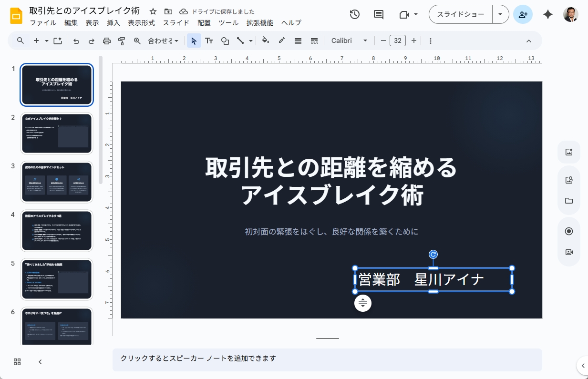588x379 pixels.
Task: Open the comments panel icon
Action: coord(378,14)
